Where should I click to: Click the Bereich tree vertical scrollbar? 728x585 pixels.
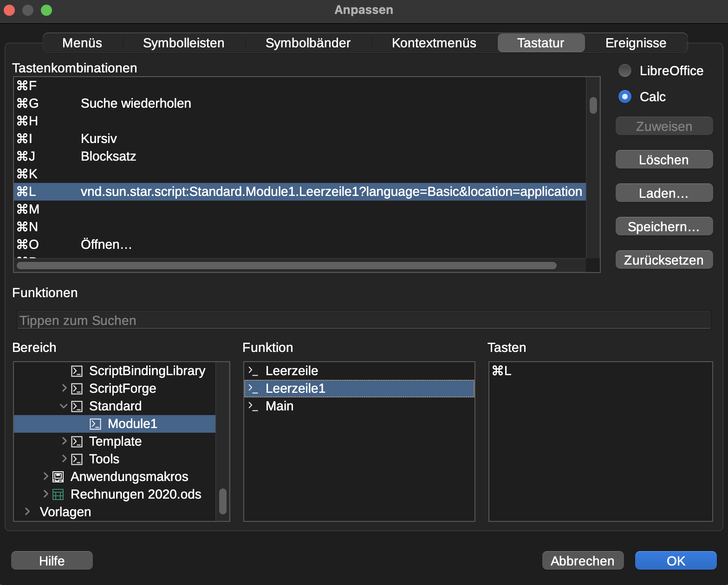tap(223, 501)
